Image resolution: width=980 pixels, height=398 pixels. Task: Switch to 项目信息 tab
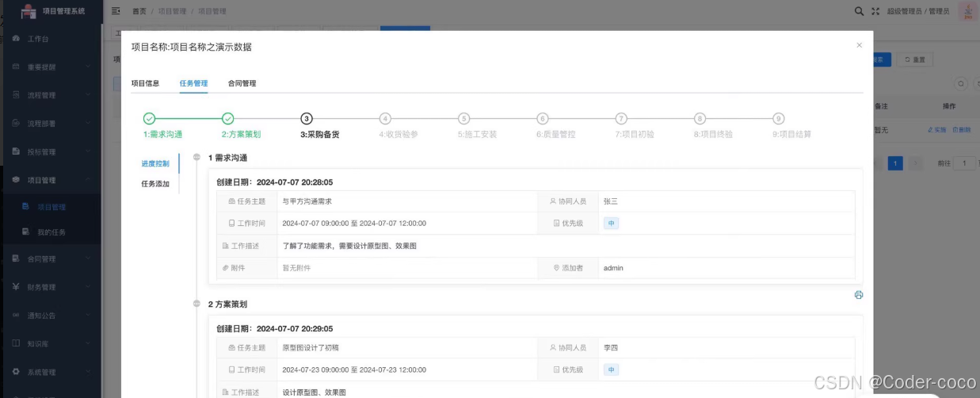[145, 83]
